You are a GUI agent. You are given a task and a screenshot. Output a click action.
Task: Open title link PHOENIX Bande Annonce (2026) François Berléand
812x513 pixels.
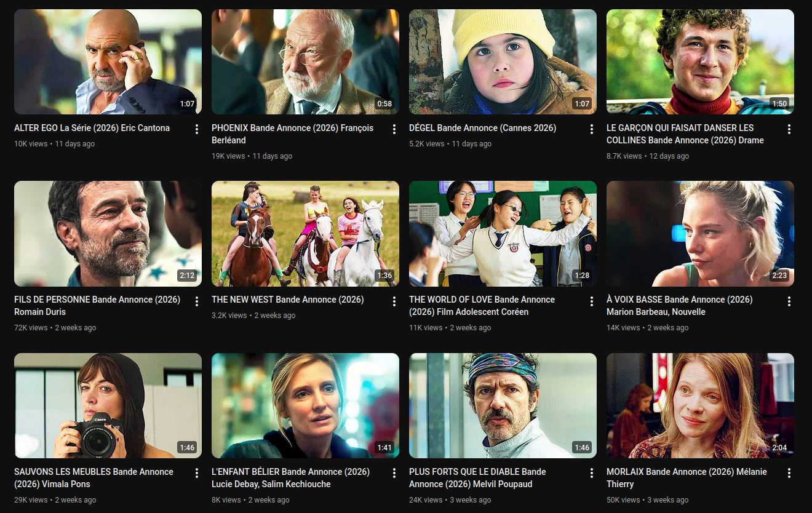pyautogui.click(x=293, y=134)
